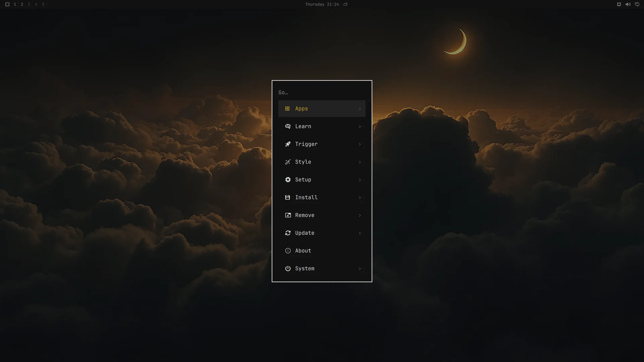Click the Thursday 21:24 clock

coord(322,4)
